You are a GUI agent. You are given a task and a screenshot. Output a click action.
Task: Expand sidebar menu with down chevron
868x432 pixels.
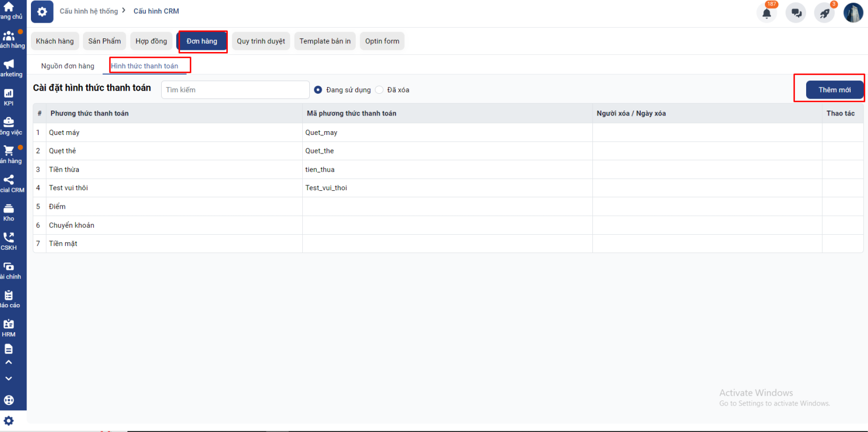coord(9,378)
